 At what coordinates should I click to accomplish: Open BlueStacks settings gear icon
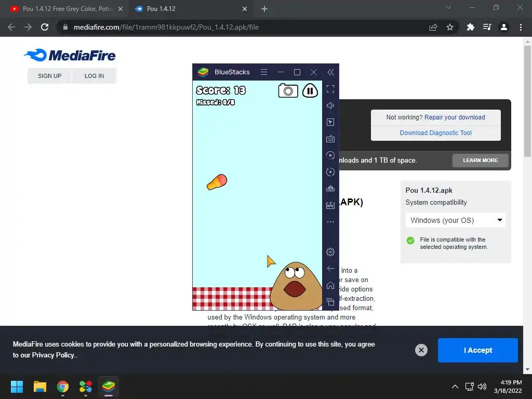[x=330, y=252]
